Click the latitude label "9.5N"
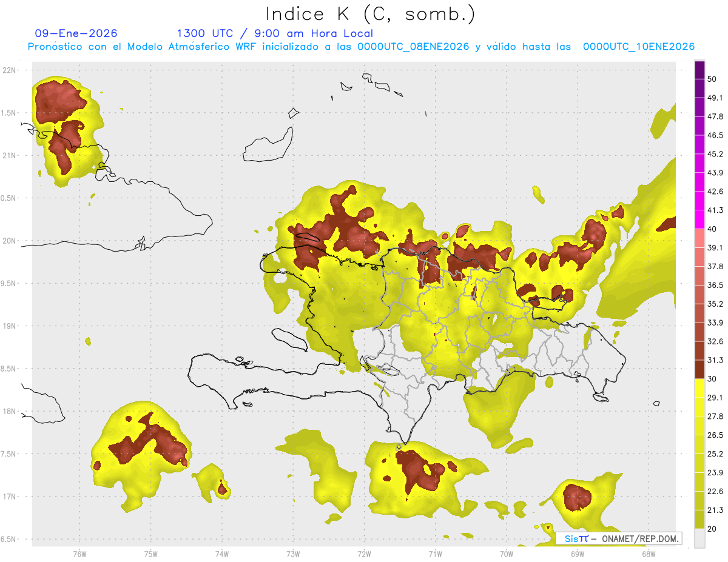728x562 pixels. [9, 284]
